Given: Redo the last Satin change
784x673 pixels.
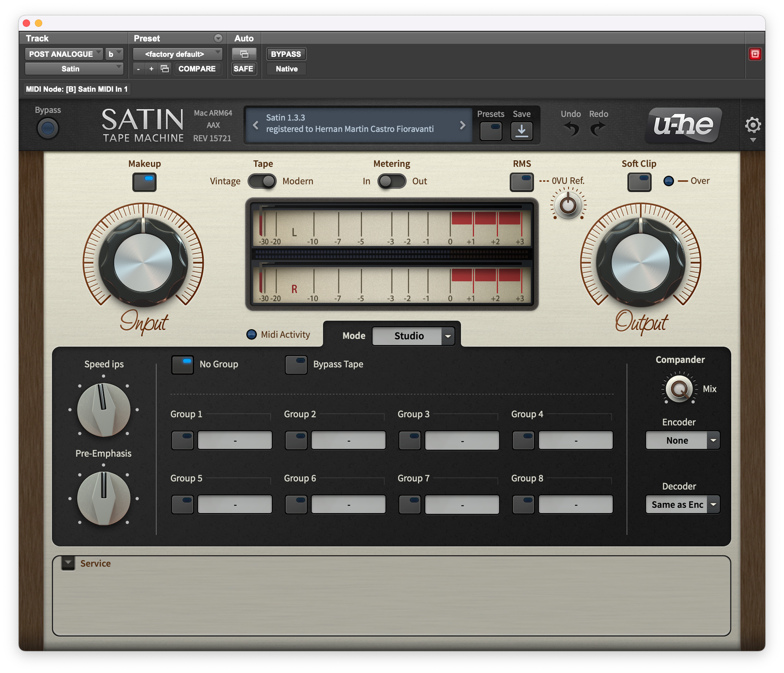Looking at the screenshot, I should [x=598, y=129].
